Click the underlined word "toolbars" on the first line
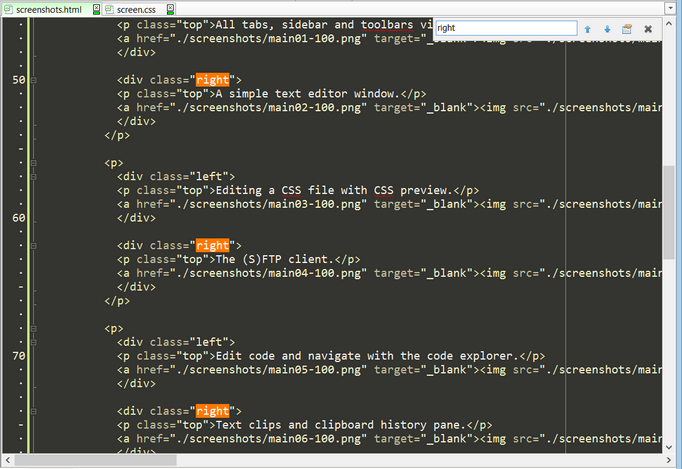Viewport: 682px width, 469px height. (x=387, y=25)
